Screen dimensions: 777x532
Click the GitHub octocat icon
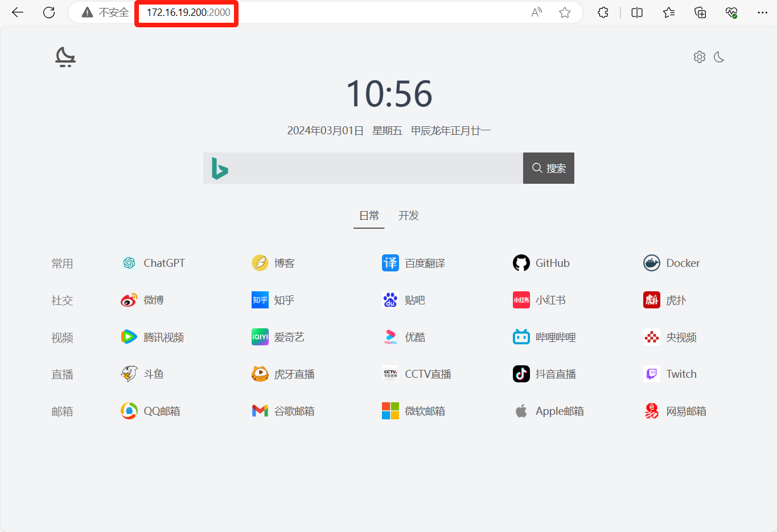(x=521, y=263)
